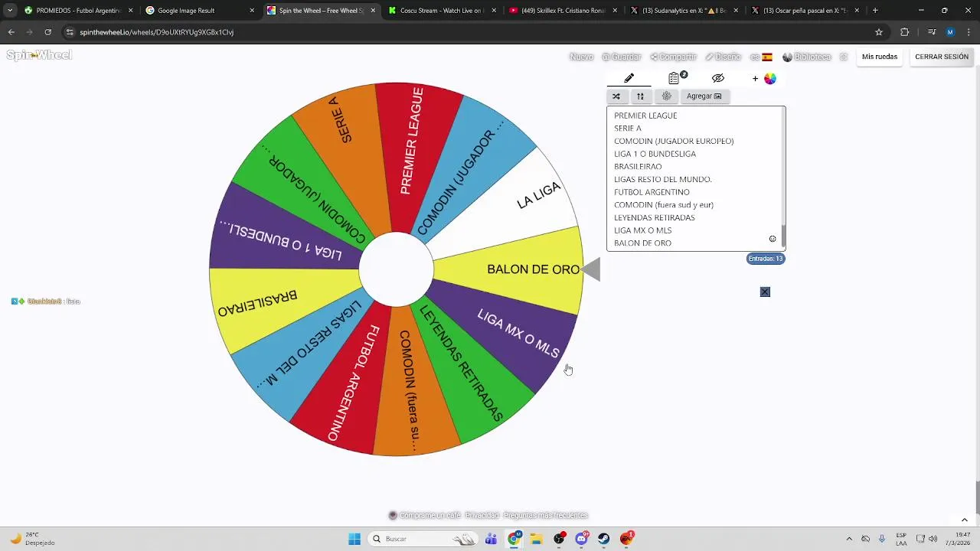Click the FUTBOL ARGENTINO list entry
Screen dimensions: 980x551
(x=652, y=192)
